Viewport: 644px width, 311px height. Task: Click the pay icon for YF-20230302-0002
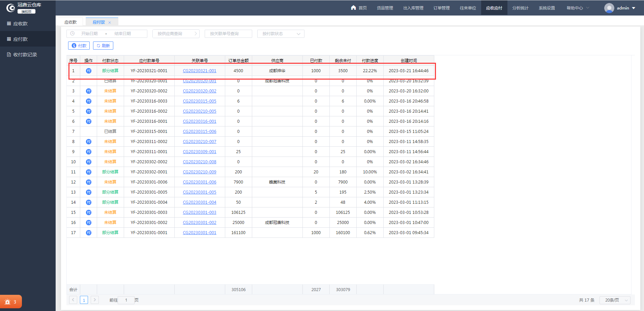point(89,162)
